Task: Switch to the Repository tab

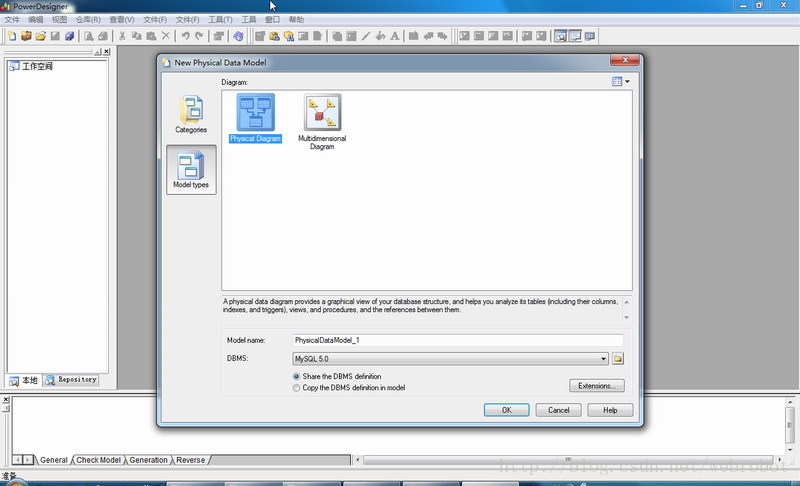Action: (x=71, y=380)
